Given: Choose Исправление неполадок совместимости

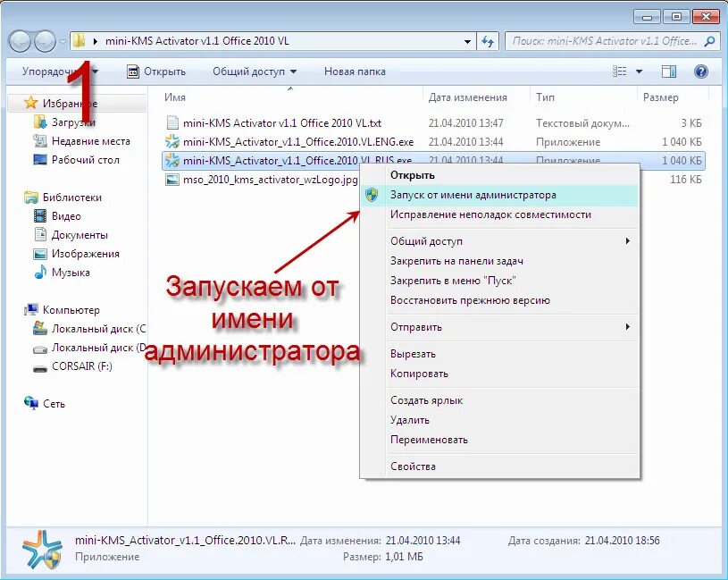Looking at the screenshot, I should (499, 214).
